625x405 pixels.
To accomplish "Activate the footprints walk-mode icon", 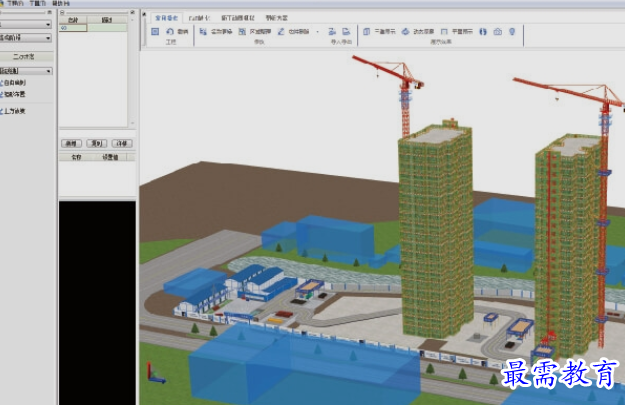I will pos(483,31).
